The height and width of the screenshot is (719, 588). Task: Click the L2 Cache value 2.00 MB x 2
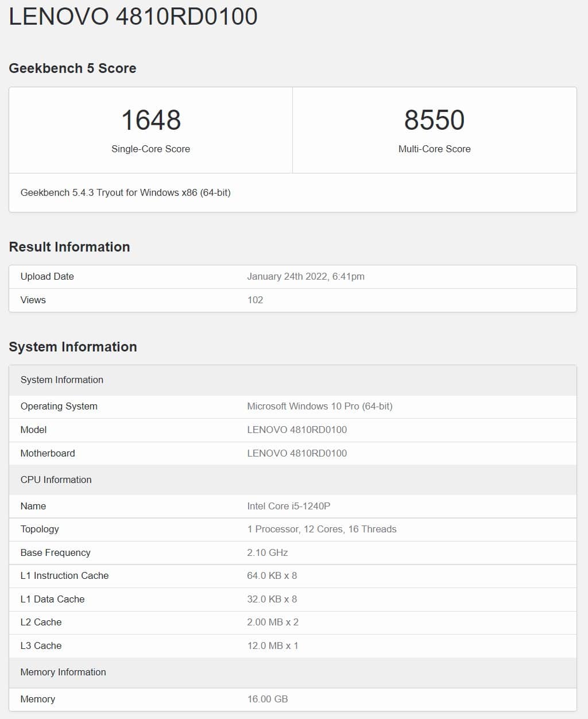pos(273,622)
